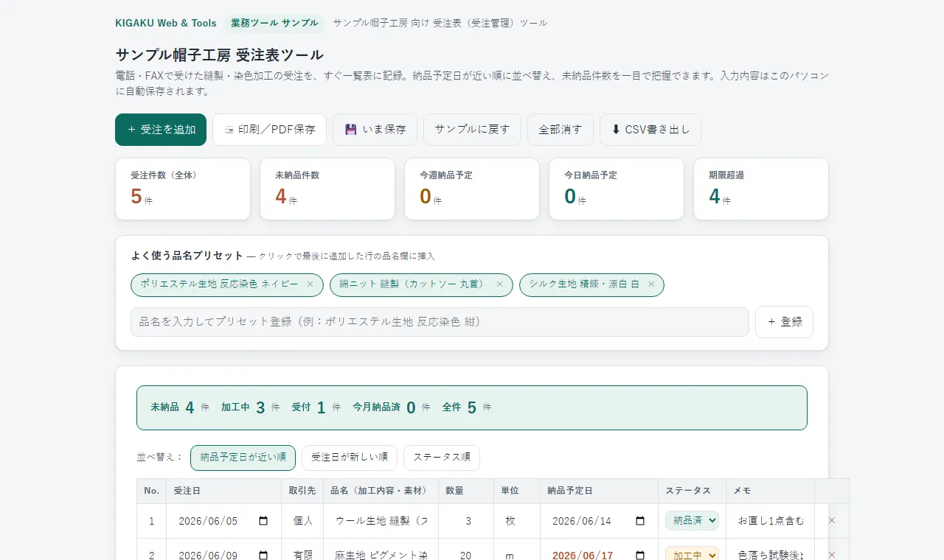Delete row 2 with the red X
Viewport: 944px width, 560px height.
[832, 554]
